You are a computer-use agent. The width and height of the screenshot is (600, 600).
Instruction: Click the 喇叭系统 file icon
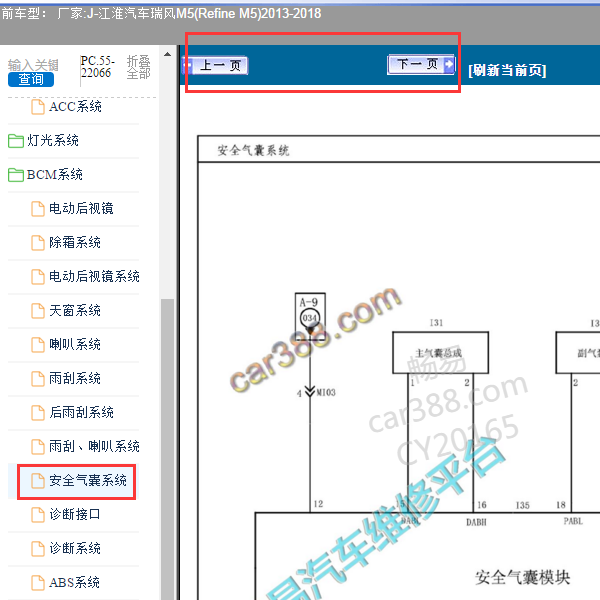(38, 344)
